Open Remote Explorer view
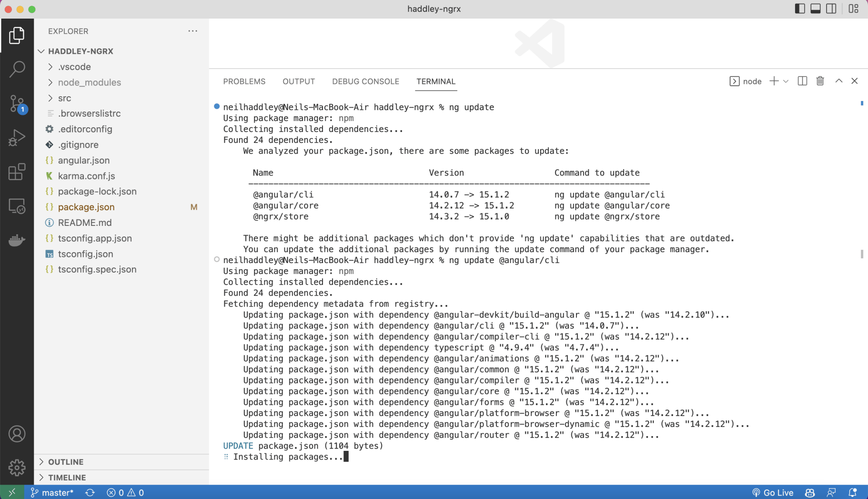This screenshot has width=868, height=499. [17, 206]
